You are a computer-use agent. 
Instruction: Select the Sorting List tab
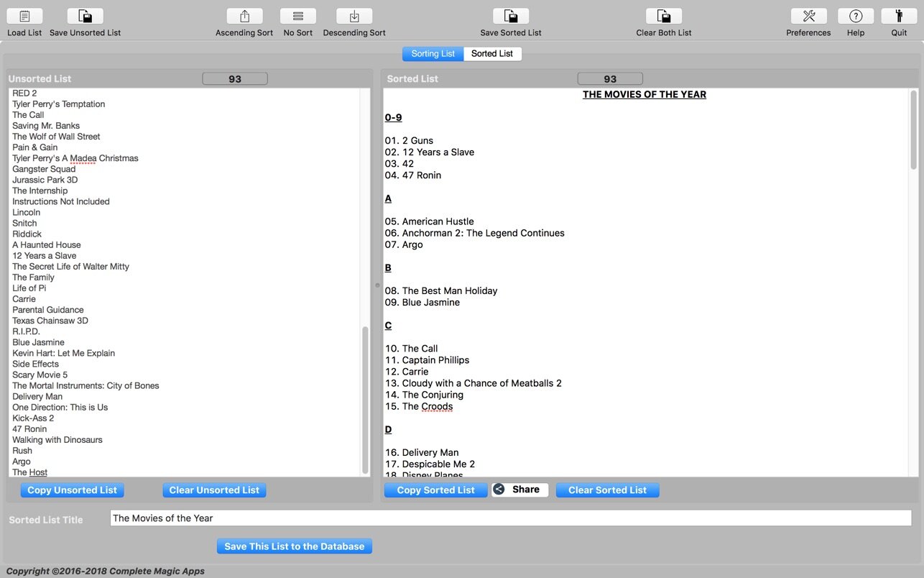coord(433,54)
